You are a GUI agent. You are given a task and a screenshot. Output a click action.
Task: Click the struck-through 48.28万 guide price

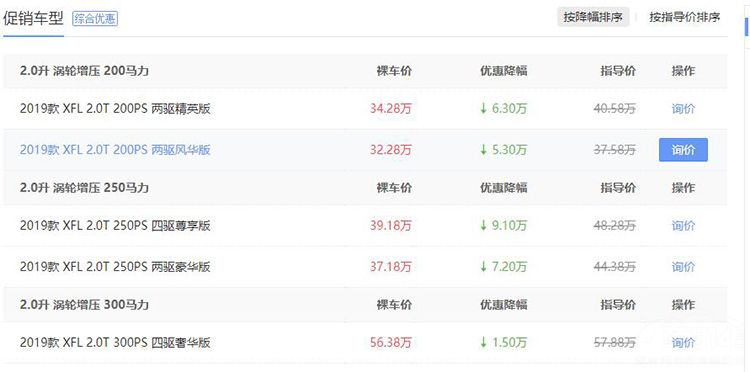(x=615, y=226)
